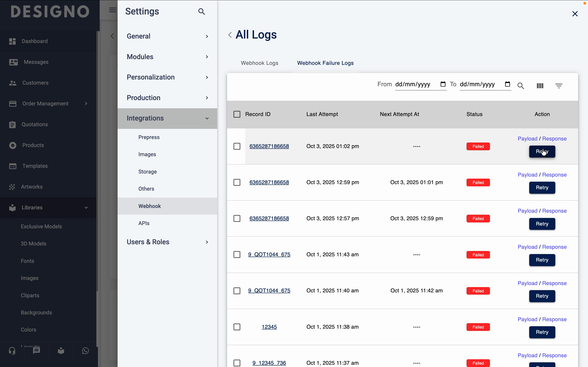The height and width of the screenshot is (367, 588).
Task: Retry the failed 12345 record webhook
Action: [x=542, y=332]
